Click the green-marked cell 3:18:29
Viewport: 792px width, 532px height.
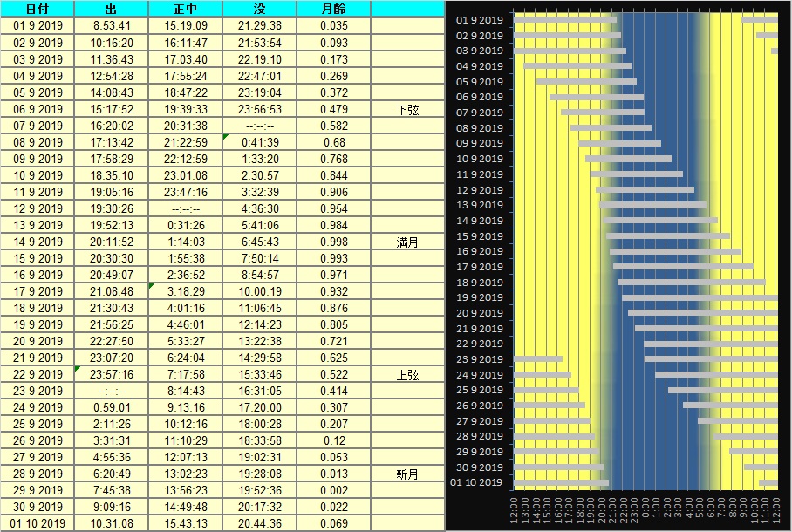(186, 291)
